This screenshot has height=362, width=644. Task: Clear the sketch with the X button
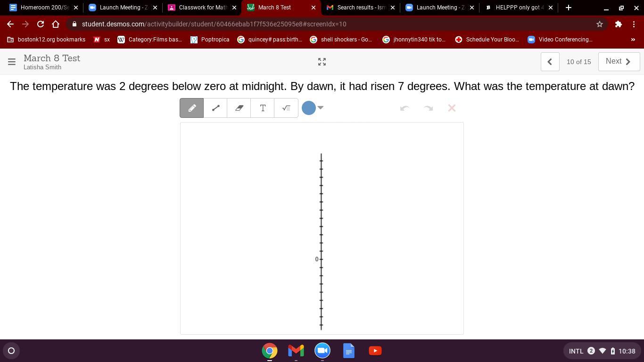click(452, 108)
